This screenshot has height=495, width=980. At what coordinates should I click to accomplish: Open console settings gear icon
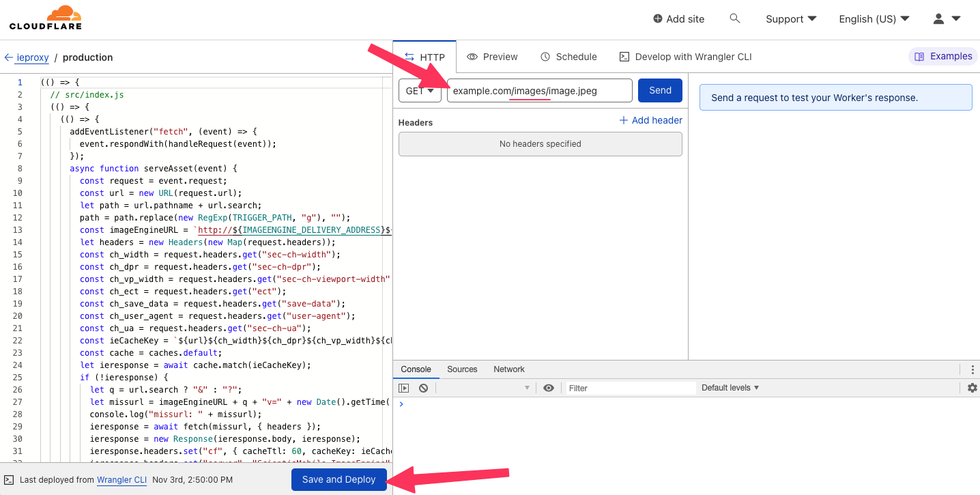(x=972, y=388)
